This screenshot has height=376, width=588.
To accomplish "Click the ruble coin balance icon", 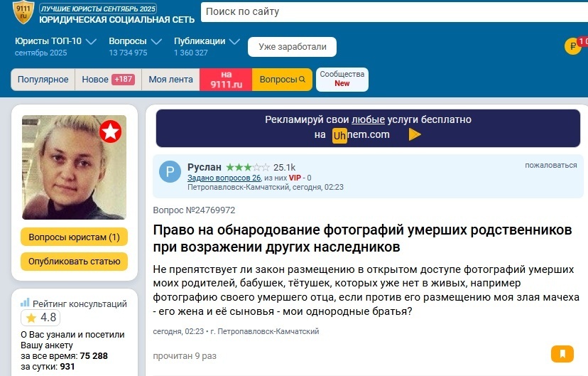I will tap(572, 46).
